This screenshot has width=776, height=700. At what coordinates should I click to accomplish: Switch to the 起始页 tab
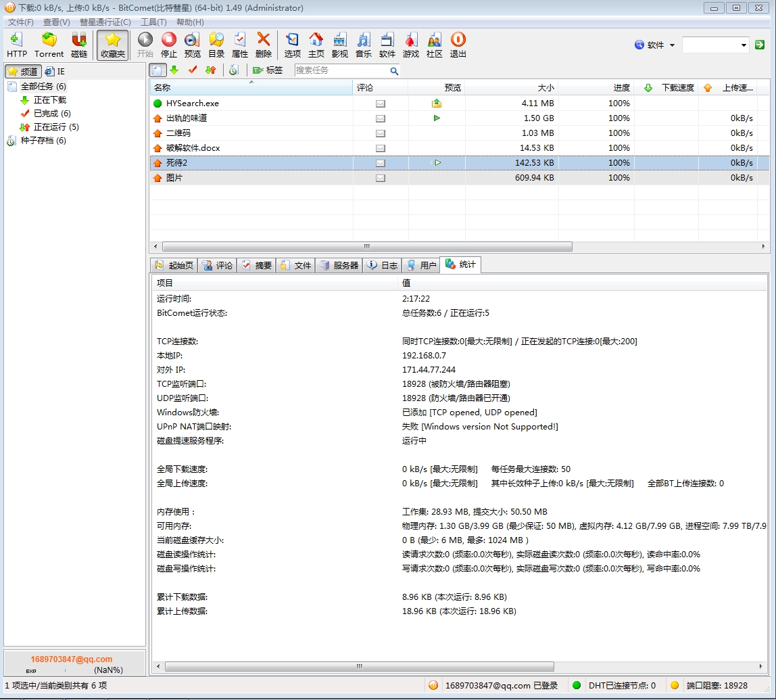[x=174, y=265]
